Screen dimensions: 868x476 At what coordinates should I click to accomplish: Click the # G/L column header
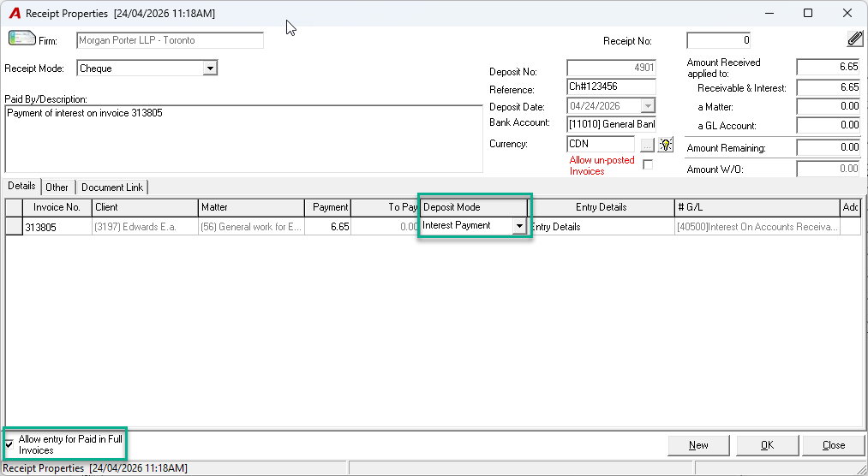pos(757,207)
